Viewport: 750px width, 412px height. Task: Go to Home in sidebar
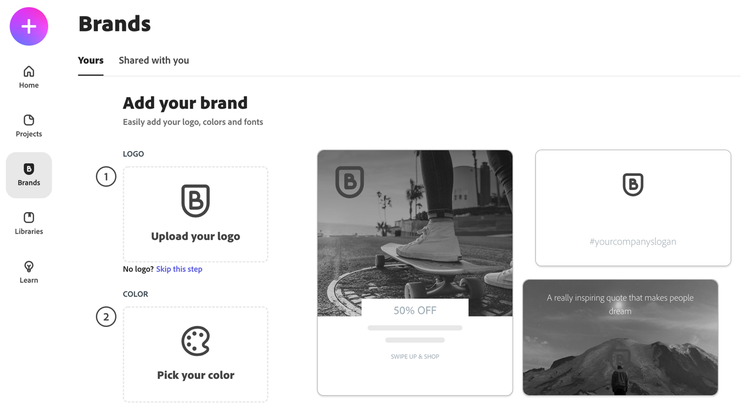pyautogui.click(x=29, y=76)
